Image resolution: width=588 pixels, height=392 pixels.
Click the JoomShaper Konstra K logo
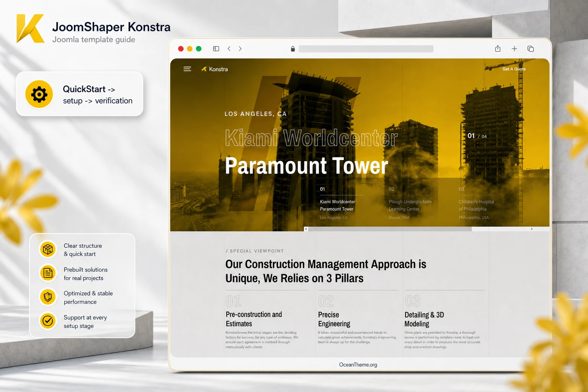pos(31,28)
